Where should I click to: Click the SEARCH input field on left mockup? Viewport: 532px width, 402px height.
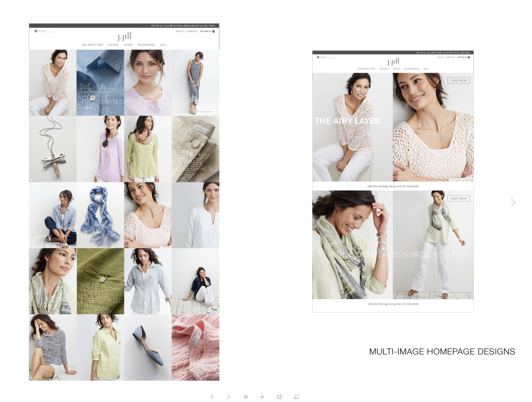point(47,31)
